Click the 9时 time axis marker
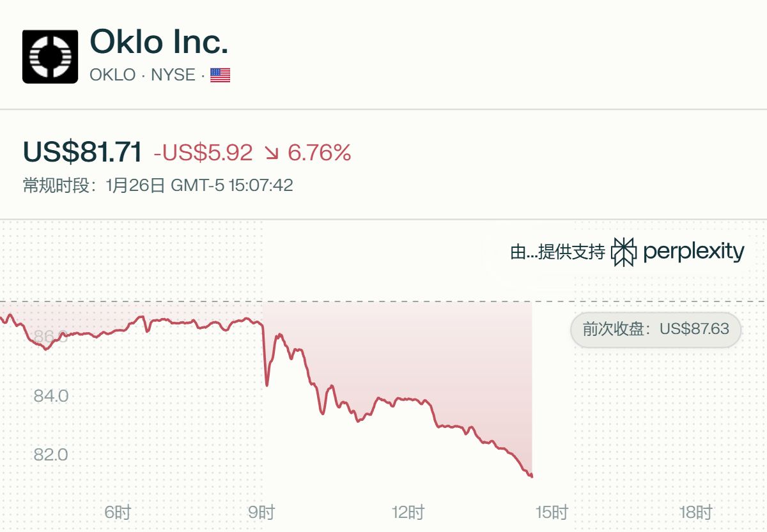This screenshot has width=767, height=532. pos(261,512)
